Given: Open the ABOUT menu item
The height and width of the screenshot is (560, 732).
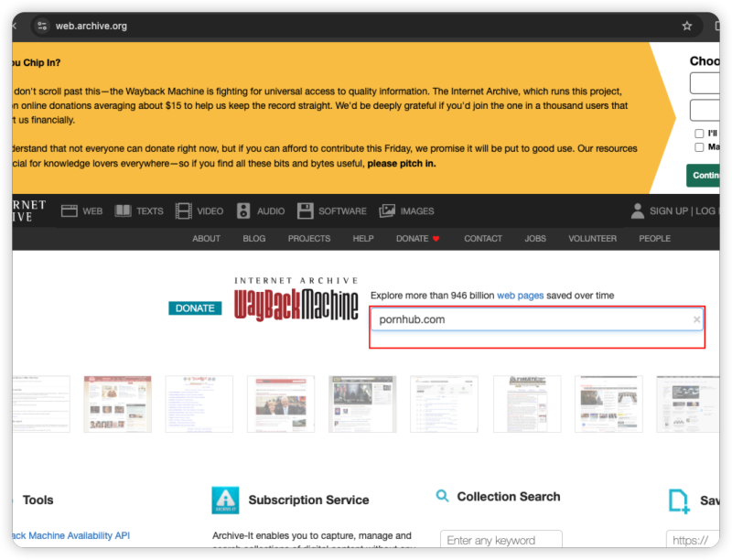Looking at the screenshot, I should pos(207,239).
